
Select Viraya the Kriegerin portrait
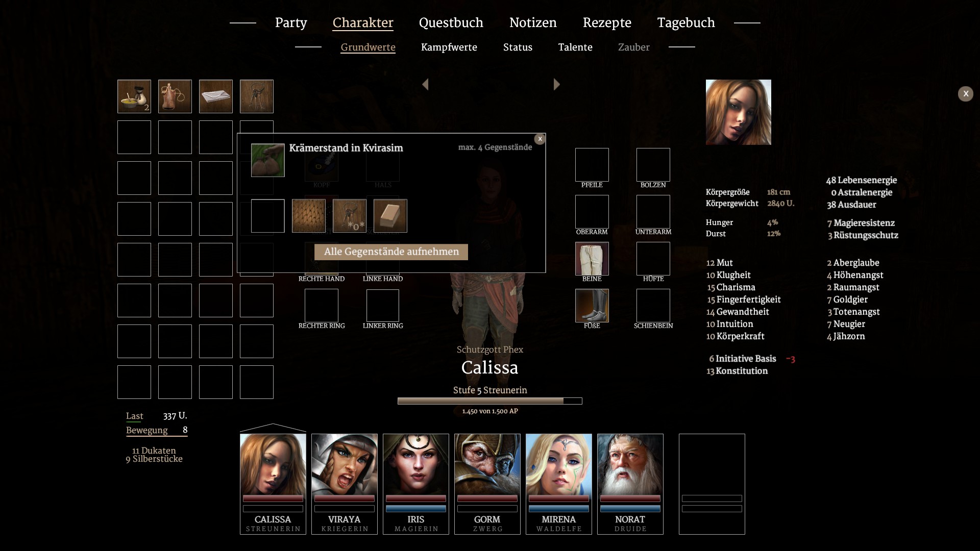click(x=345, y=484)
